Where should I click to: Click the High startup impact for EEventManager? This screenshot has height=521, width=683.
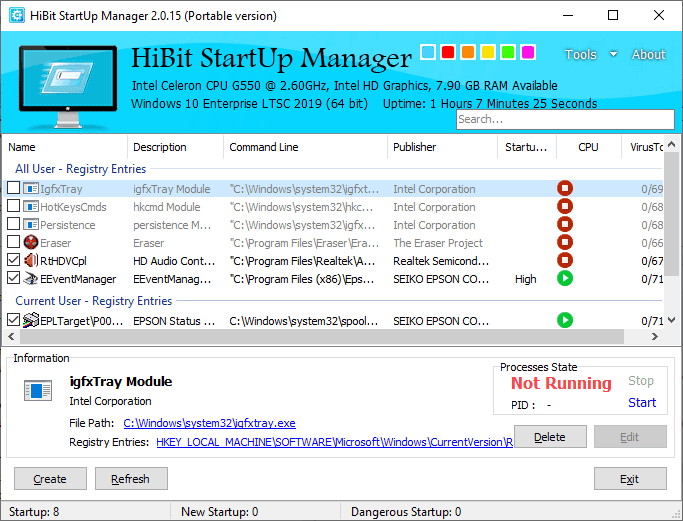click(525, 279)
